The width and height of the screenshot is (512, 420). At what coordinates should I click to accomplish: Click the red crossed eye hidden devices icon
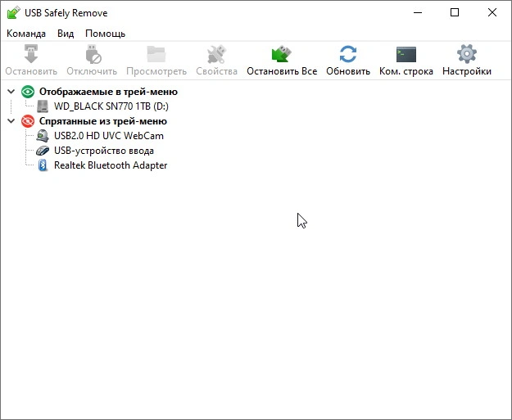(28, 121)
